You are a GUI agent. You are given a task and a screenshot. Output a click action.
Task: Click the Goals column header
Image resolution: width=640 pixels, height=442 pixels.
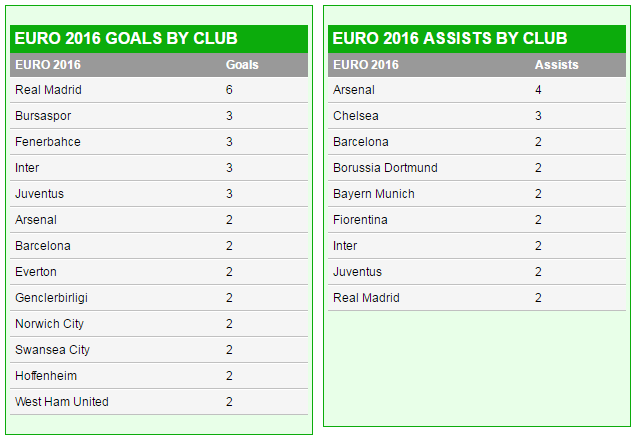point(242,65)
